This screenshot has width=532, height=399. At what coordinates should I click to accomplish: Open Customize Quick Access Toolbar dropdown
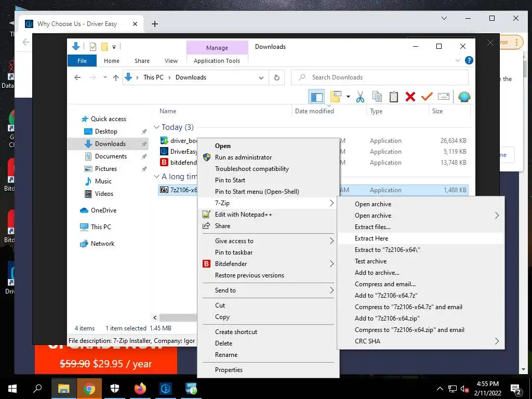click(114, 47)
